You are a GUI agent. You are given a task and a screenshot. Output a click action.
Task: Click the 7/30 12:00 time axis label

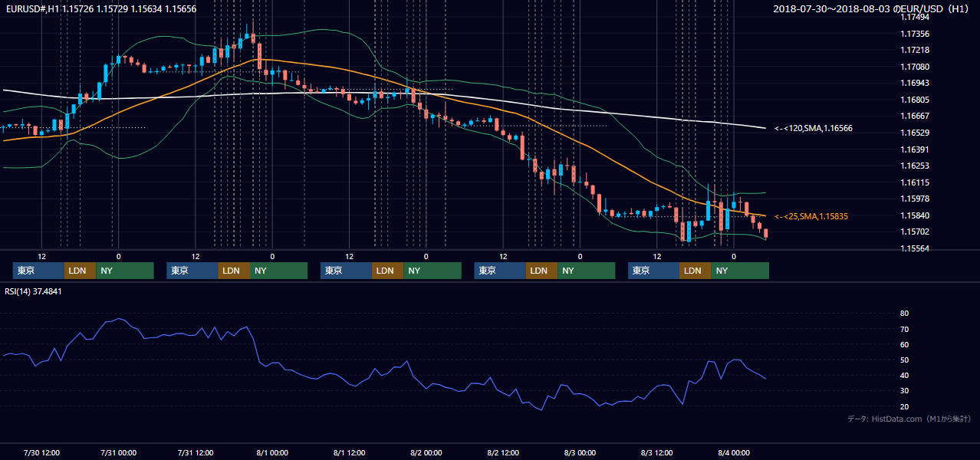tap(41, 452)
